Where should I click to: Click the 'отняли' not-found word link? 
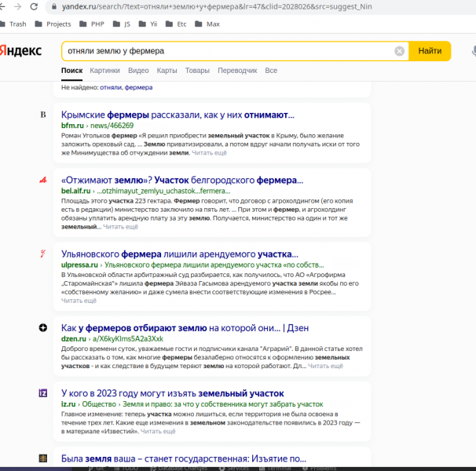click(111, 87)
